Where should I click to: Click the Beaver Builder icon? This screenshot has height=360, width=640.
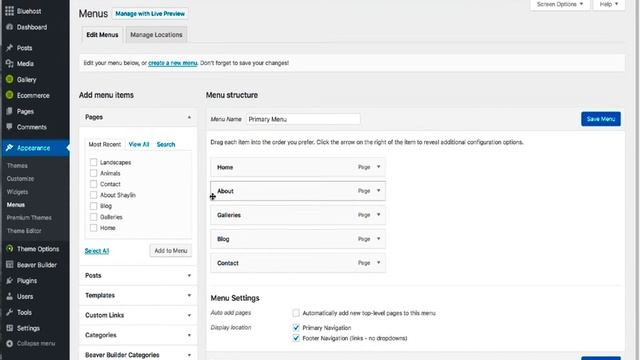[x=9, y=264]
